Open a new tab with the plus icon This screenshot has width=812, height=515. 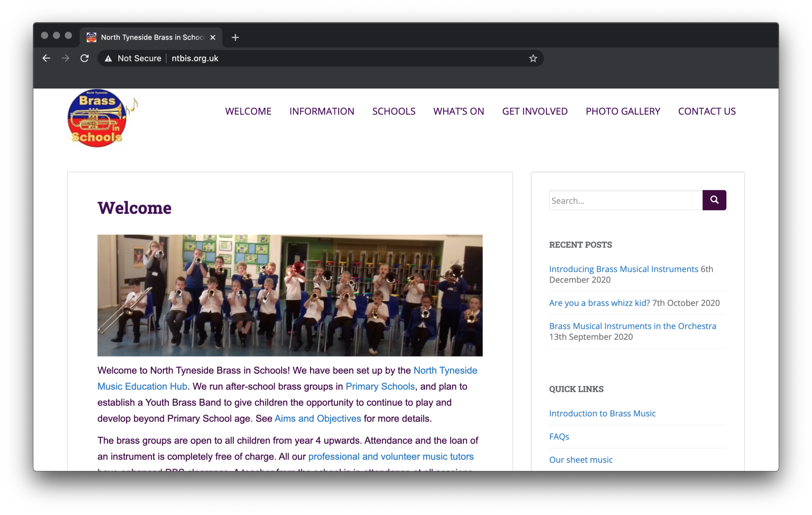coord(235,37)
